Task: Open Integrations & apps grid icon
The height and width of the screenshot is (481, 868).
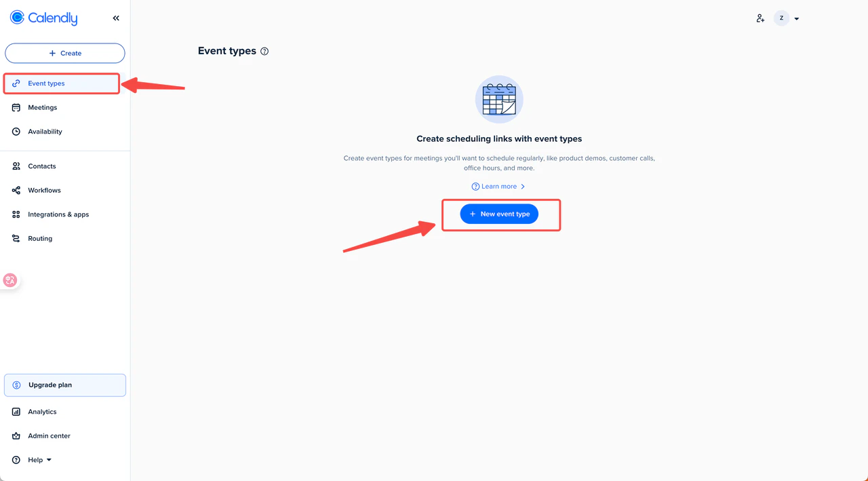Action: pyautogui.click(x=16, y=214)
